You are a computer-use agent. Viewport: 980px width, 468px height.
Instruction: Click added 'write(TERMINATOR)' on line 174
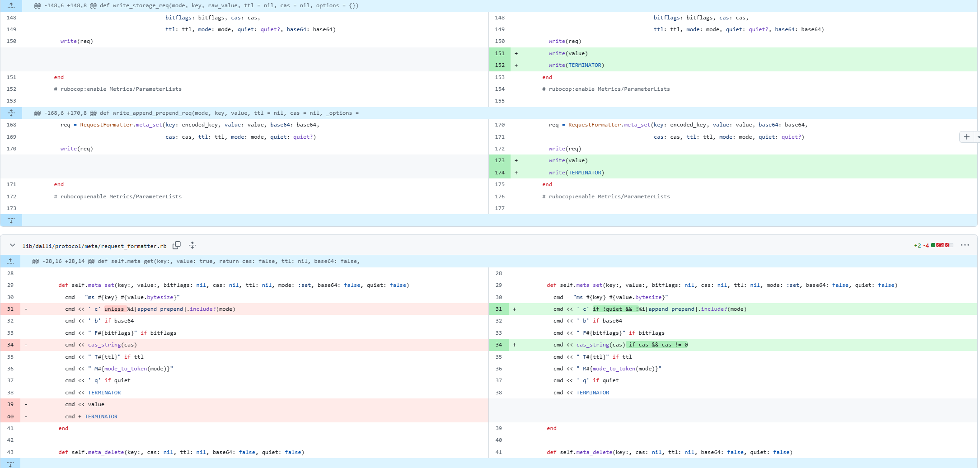(x=576, y=173)
